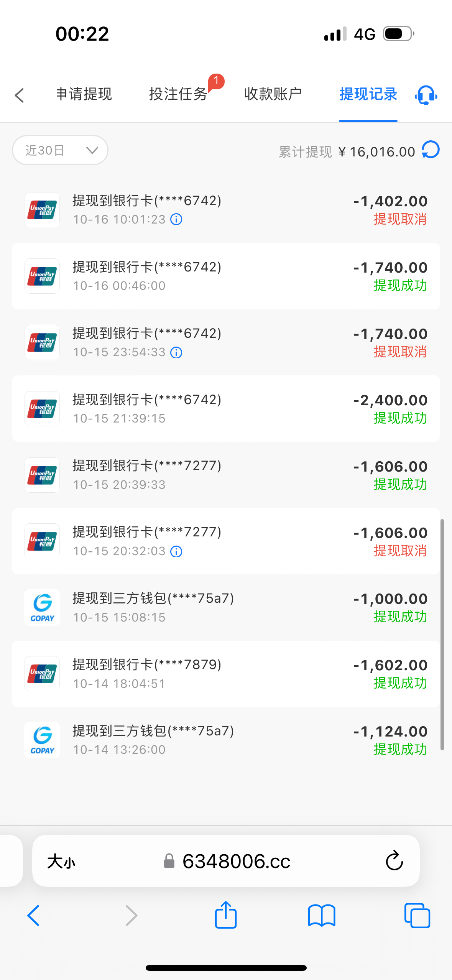Open text size 大小 page menu
452x980 pixels.
[61, 862]
